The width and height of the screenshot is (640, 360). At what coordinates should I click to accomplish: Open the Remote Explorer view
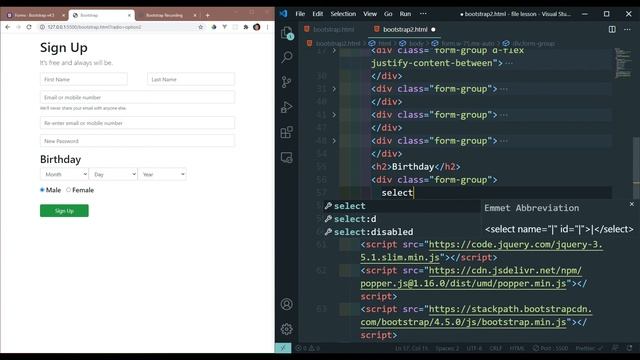[287, 158]
